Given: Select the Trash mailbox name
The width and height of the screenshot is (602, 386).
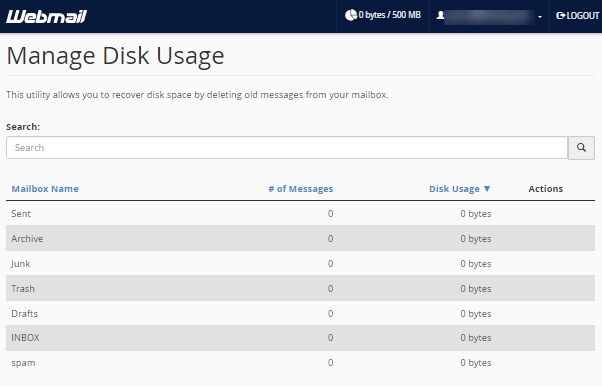Looking at the screenshot, I should 23,288.
